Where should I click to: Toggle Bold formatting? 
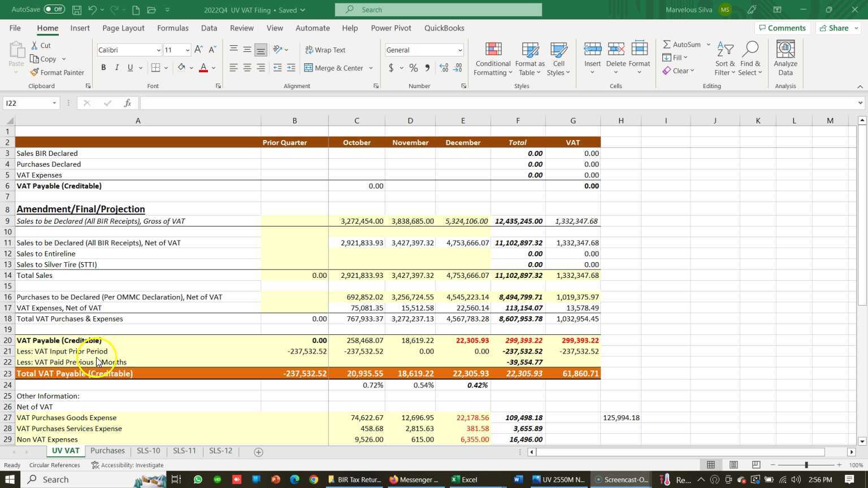103,68
